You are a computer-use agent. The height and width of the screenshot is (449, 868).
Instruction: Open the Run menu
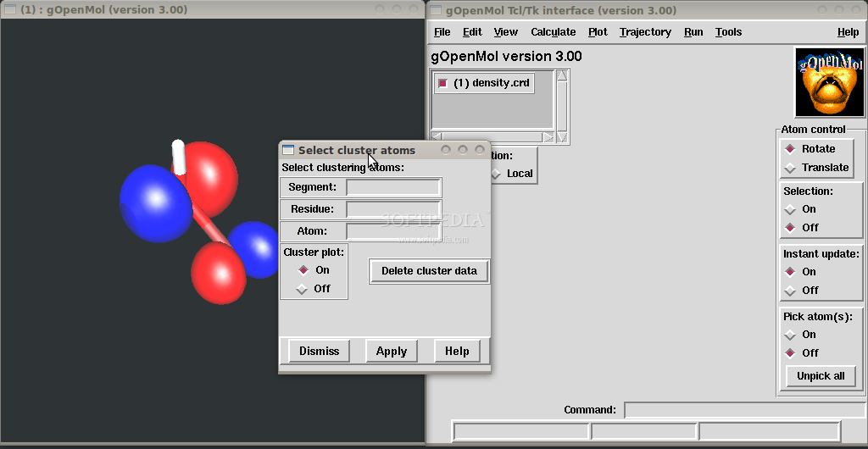(x=693, y=32)
